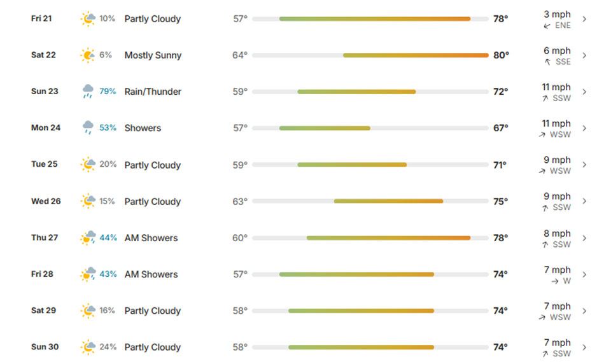Click the AM Showers icon for Thu 27
This screenshot has height=364, width=611.
tap(88, 238)
